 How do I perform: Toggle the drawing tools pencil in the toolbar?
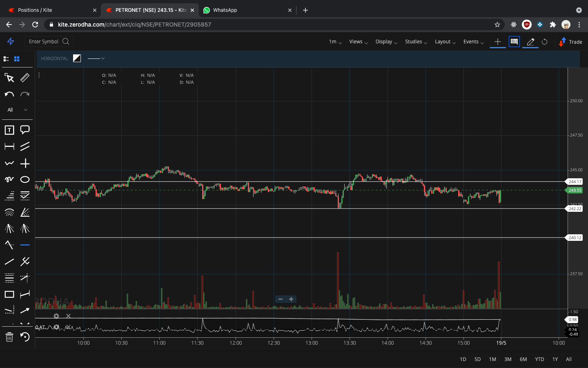click(x=530, y=41)
